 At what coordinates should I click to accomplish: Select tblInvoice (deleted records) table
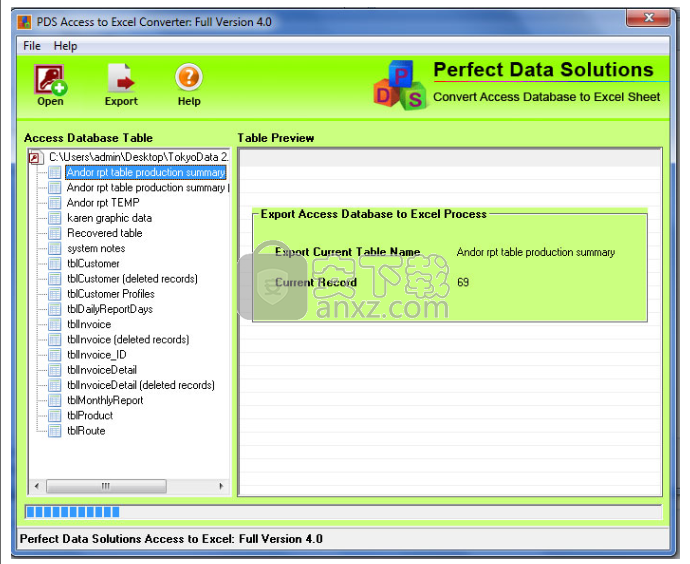[128, 339]
